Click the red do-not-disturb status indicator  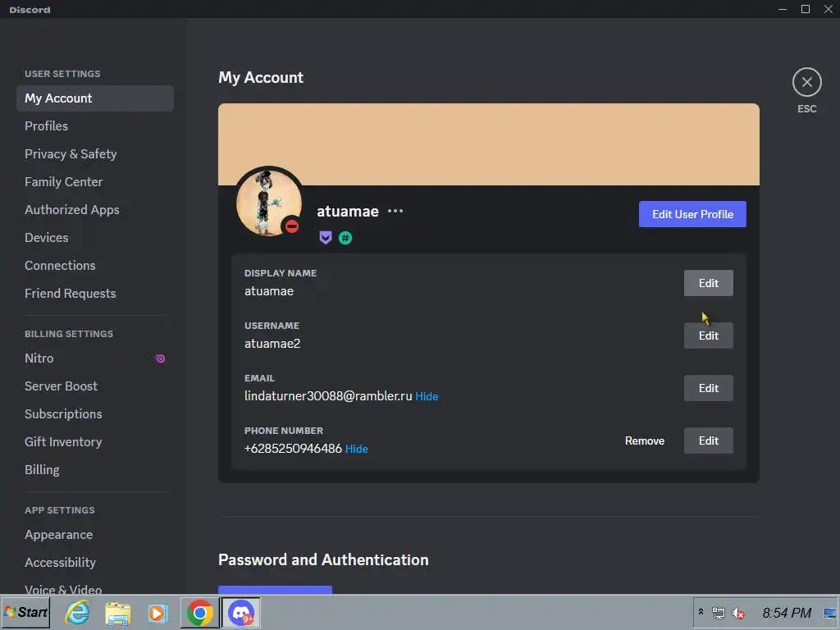[x=292, y=226]
